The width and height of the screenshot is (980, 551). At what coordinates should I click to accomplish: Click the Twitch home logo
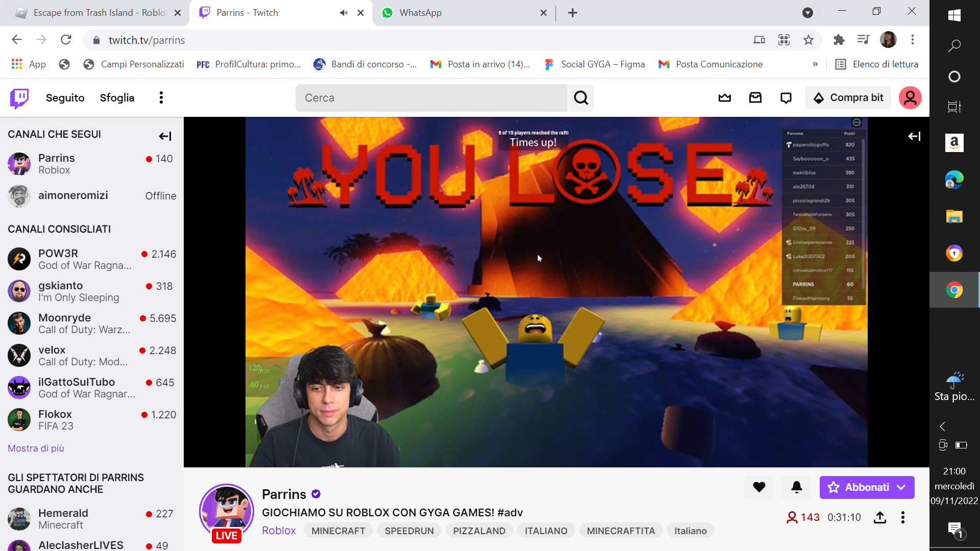[19, 98]
